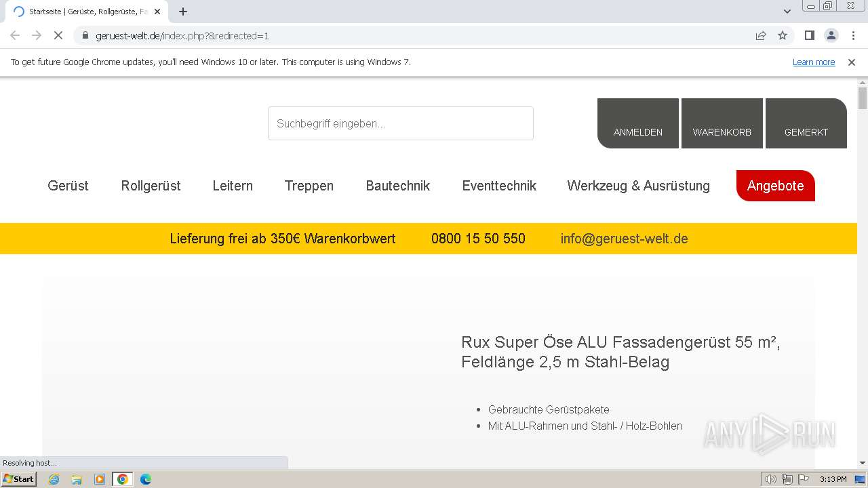Open Windows Media Player taskbar icon

tap(100, 479)
